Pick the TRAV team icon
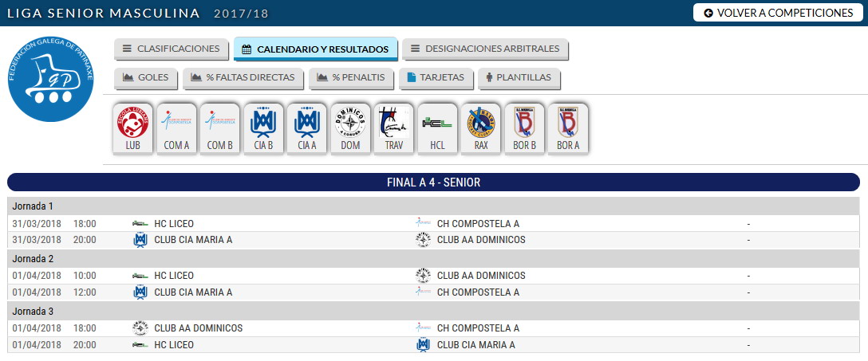868x361 pixels. 393,128
